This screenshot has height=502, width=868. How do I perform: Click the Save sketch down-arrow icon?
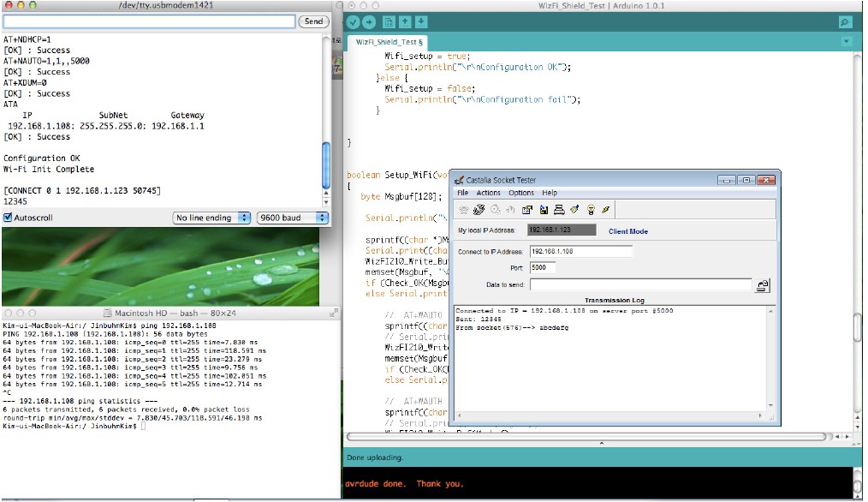coord(421,21)
